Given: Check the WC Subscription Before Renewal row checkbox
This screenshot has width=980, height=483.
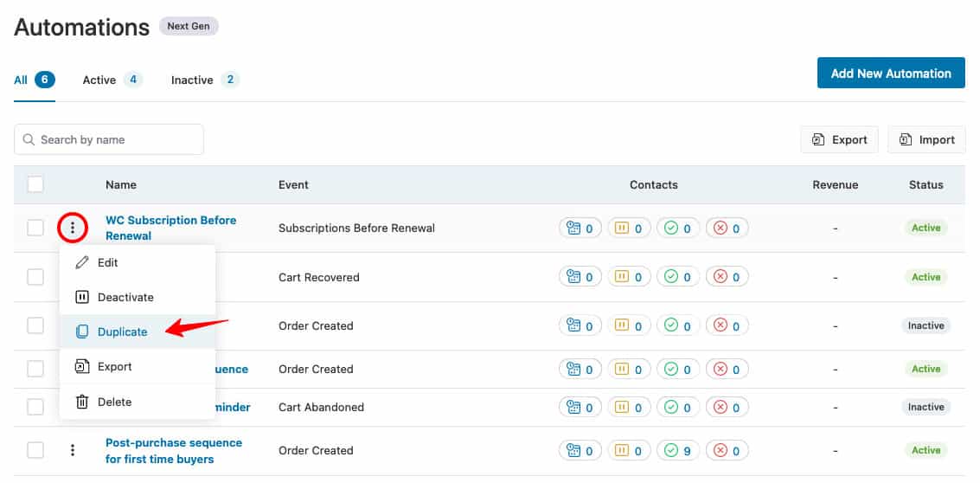Looking at the screenshot, I should tap(35, 228).
